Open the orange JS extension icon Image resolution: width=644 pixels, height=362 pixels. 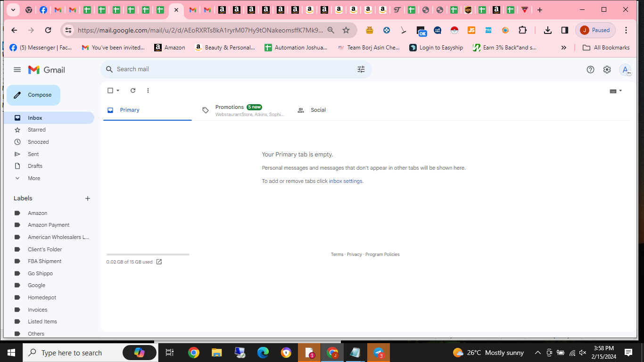tap(471, 30)
